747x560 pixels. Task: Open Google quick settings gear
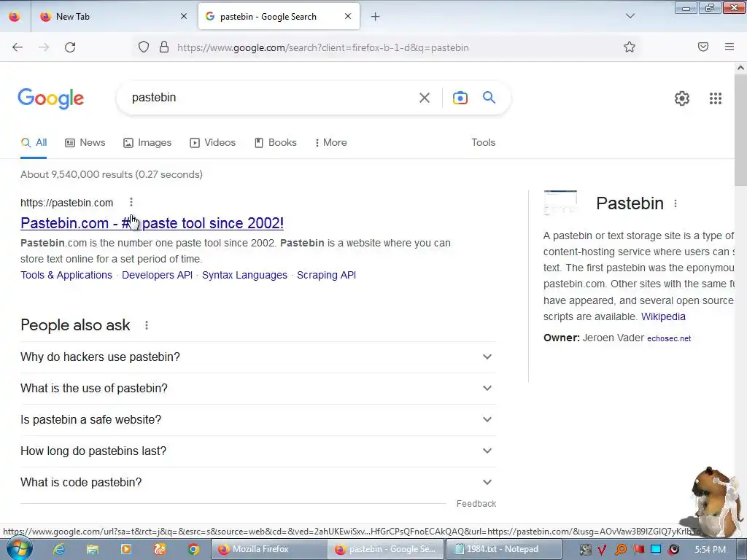682,98
